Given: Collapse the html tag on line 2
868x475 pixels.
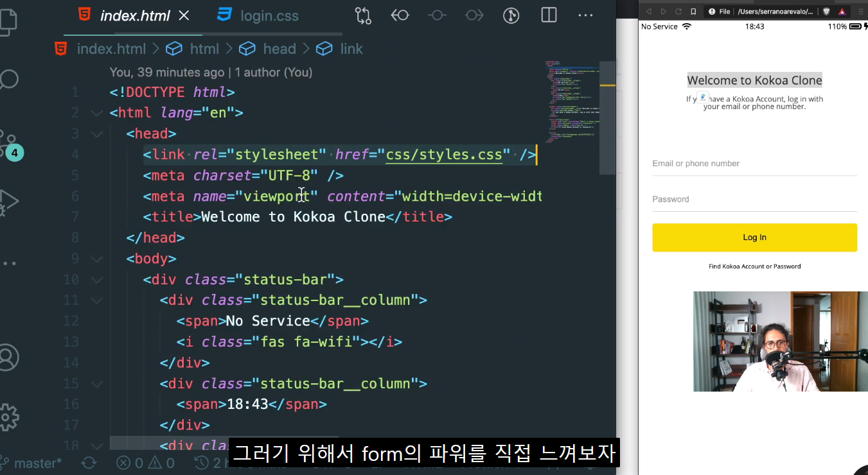Looking at the screenshot, I should point(96,113).
